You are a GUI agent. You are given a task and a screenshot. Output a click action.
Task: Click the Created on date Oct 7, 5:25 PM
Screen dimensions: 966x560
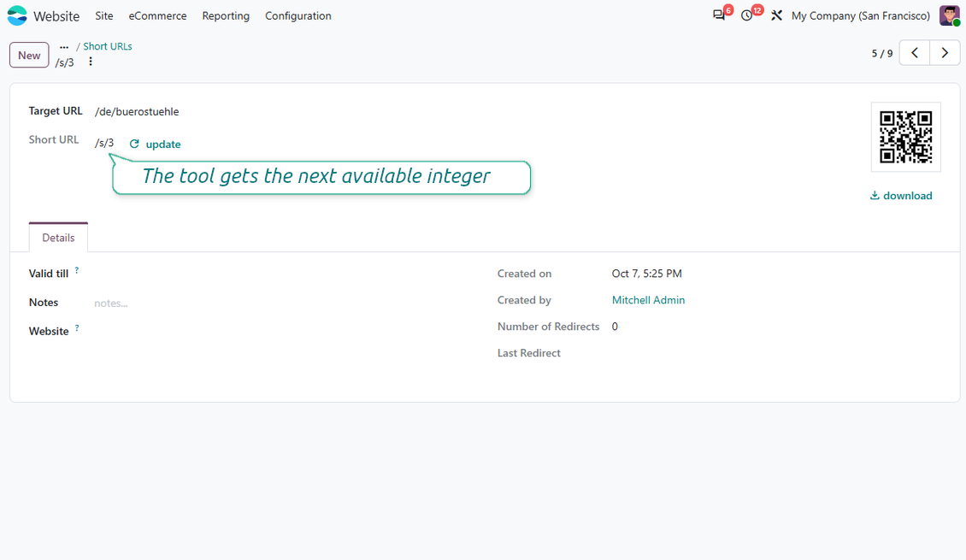tap(647, 274)
